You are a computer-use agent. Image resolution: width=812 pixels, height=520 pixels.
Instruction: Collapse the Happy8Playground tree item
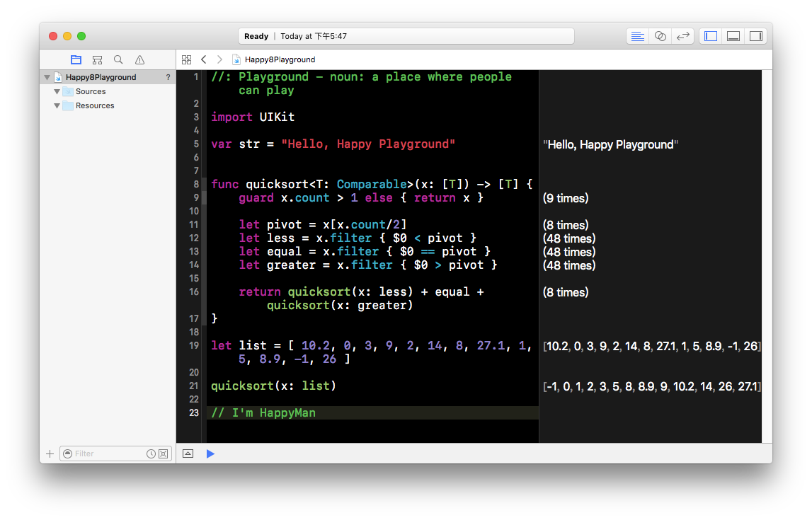[47, 77]
